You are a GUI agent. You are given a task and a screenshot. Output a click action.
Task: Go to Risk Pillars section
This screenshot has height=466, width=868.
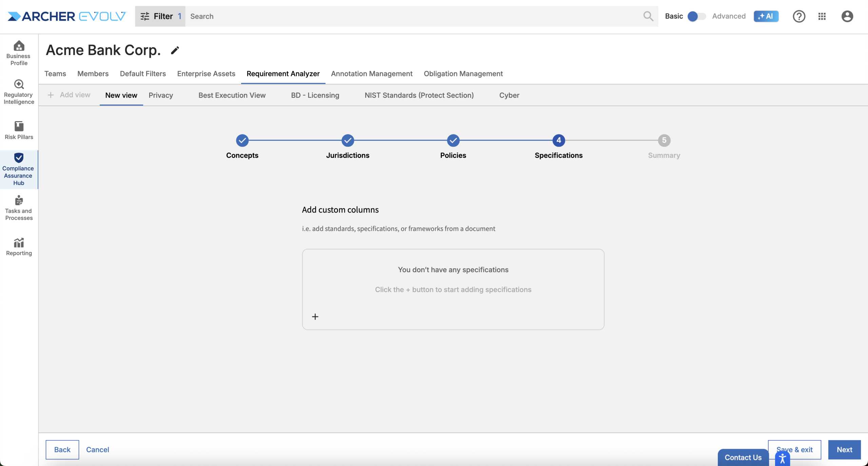coord(19,130)
